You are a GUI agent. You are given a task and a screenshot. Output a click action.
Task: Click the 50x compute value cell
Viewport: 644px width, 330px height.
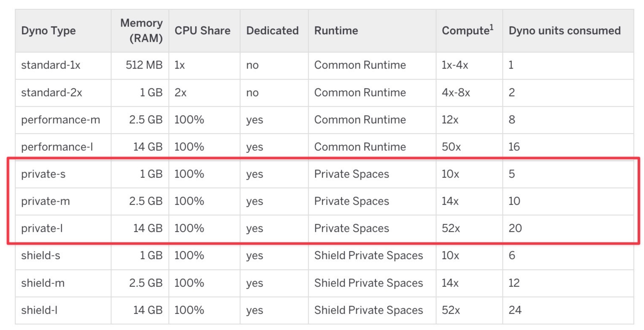451,147
